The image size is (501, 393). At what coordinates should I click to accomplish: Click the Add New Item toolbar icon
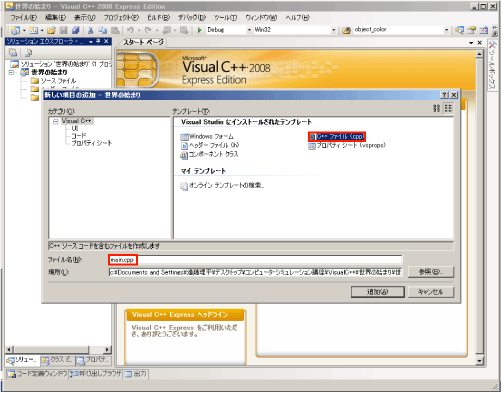pos(33,30)
